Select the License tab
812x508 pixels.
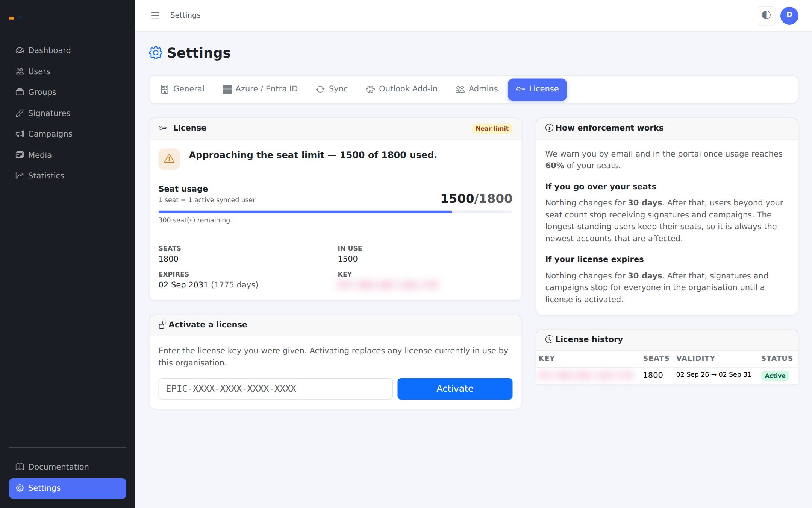[537, 89]
